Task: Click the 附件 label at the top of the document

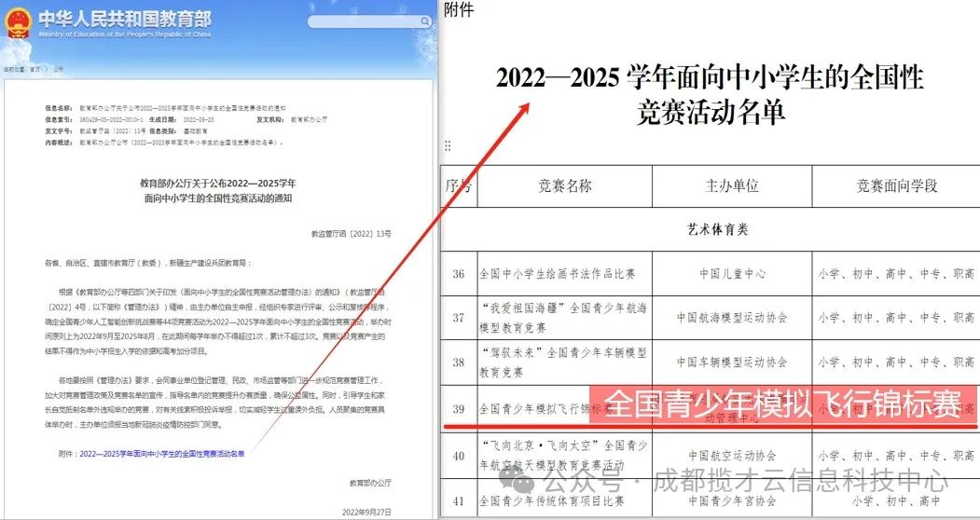Action: [x=459, y=9]
